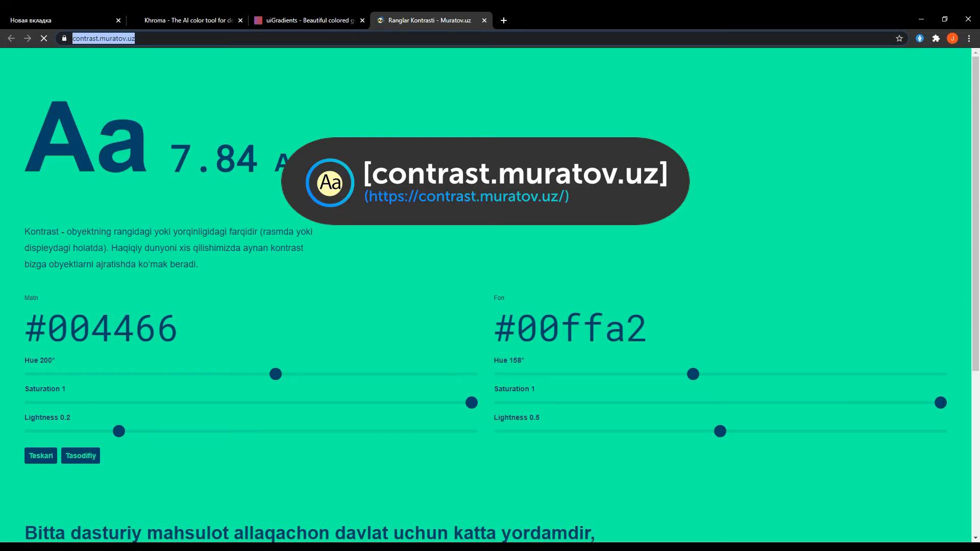Bookmark page with star icon
The image size is (980, 551).
pos(899,38)
